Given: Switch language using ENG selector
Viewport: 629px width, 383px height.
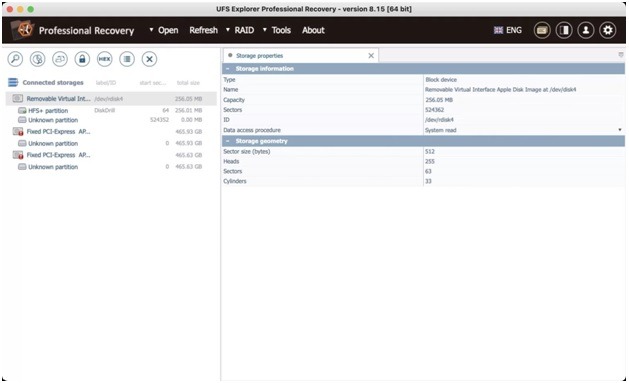Looking at the screenshot, I should [x=508, y=30].
